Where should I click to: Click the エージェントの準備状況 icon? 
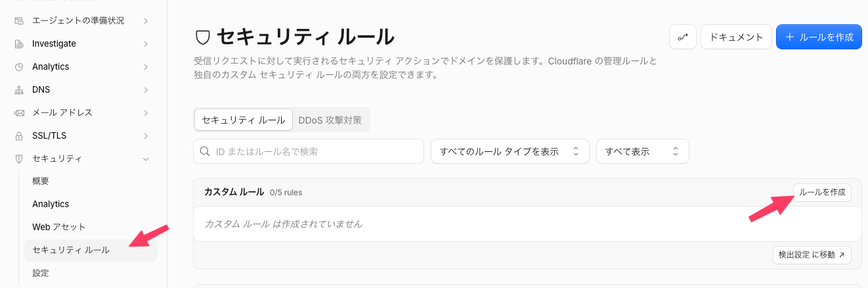pos(19,20)
